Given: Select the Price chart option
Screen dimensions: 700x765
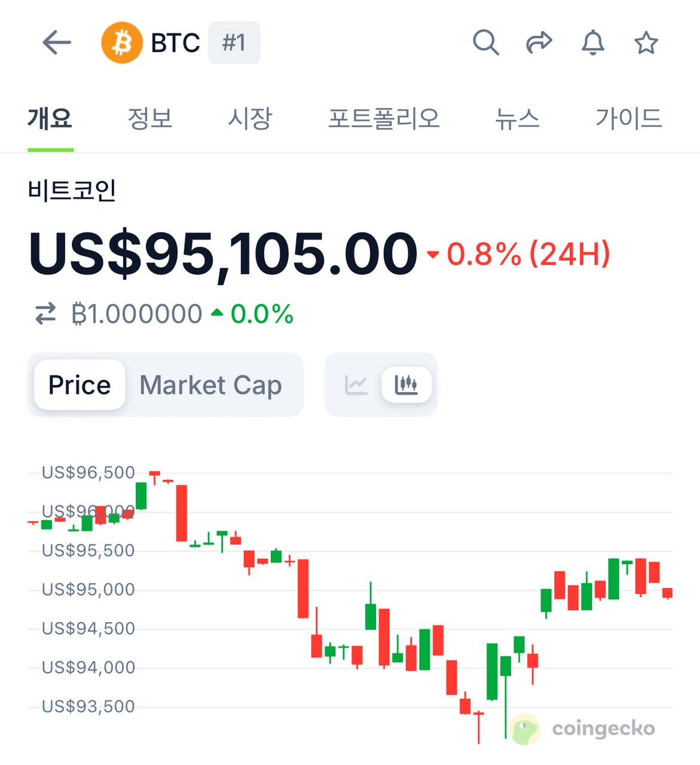Looking at the screenshot, I should tap(80, 385).
